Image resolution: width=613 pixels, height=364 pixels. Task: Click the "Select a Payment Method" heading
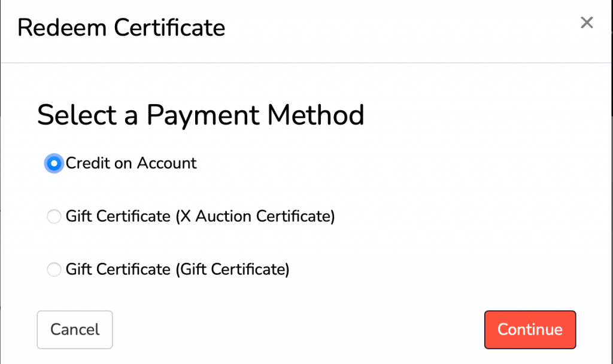coord(201,114)
